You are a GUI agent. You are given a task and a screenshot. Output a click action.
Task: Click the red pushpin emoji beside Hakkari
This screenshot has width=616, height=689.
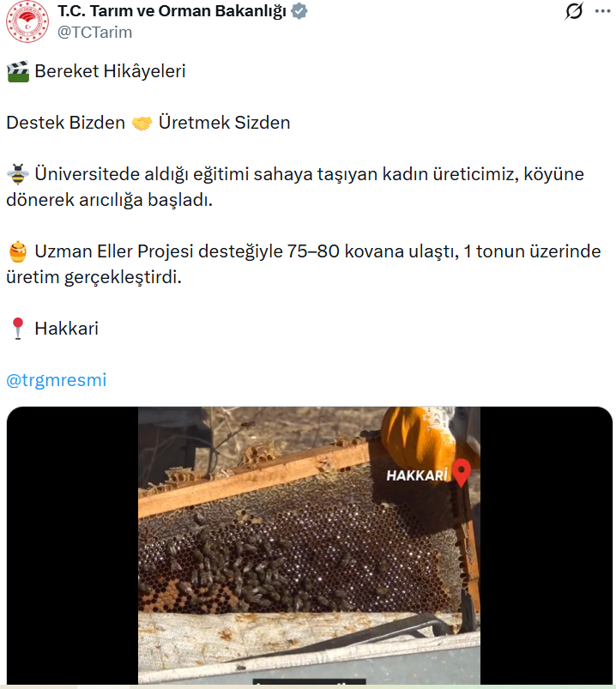tap(18, 329)
